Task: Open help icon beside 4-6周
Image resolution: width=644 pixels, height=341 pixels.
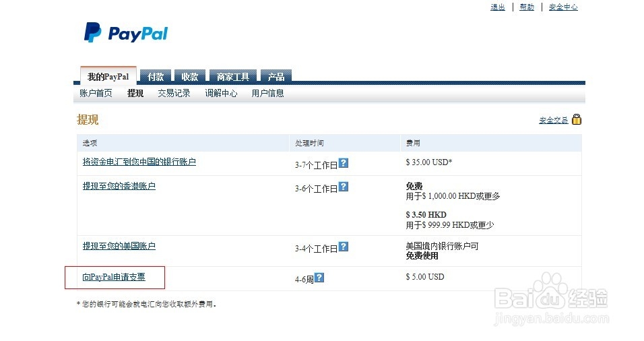Action: click(x=319, y=278)
